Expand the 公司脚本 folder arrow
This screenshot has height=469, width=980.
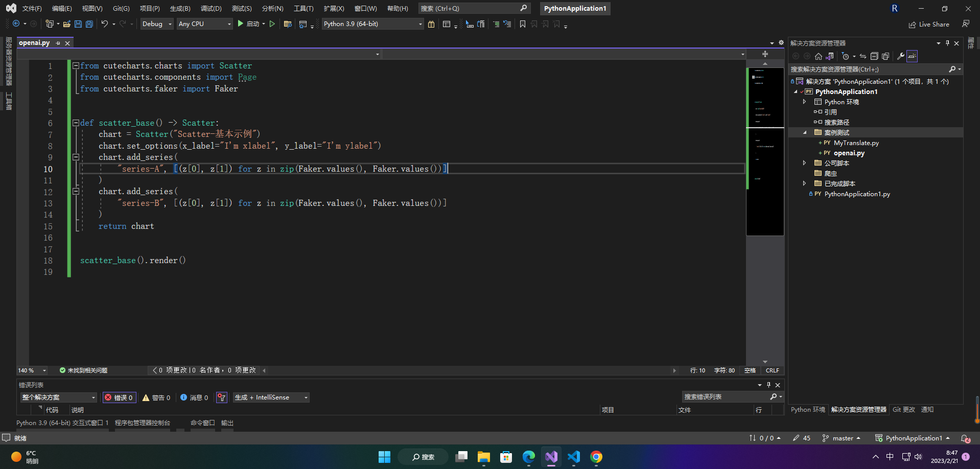(x=805, y=163)
